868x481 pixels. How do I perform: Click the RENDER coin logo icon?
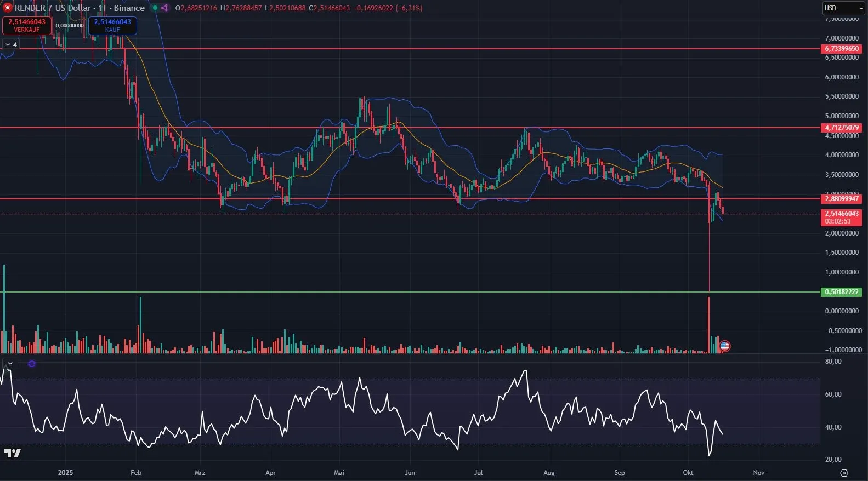7,8
